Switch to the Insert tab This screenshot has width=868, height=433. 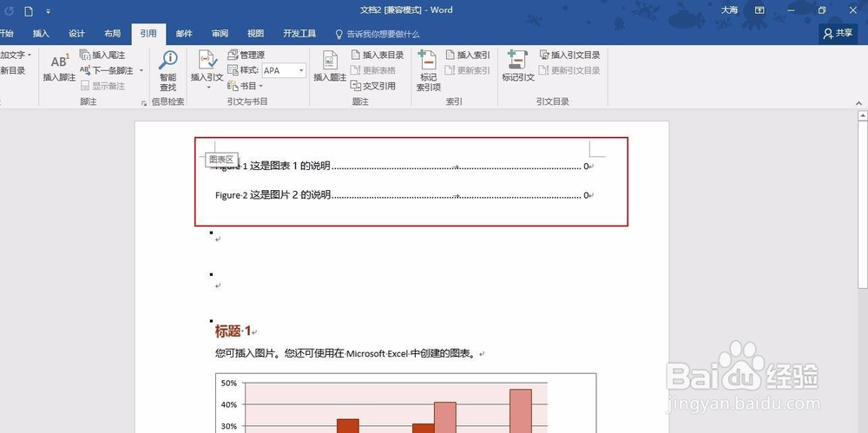click(x=41, y=34)
